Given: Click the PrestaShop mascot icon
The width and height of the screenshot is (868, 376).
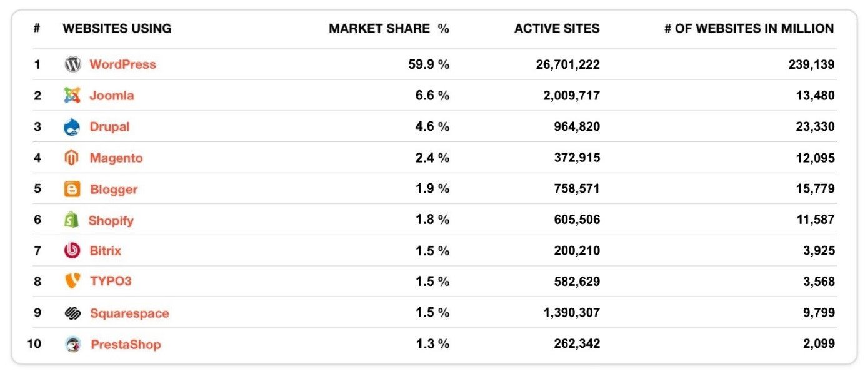Looking at the screenshot, I should [73, 345].
